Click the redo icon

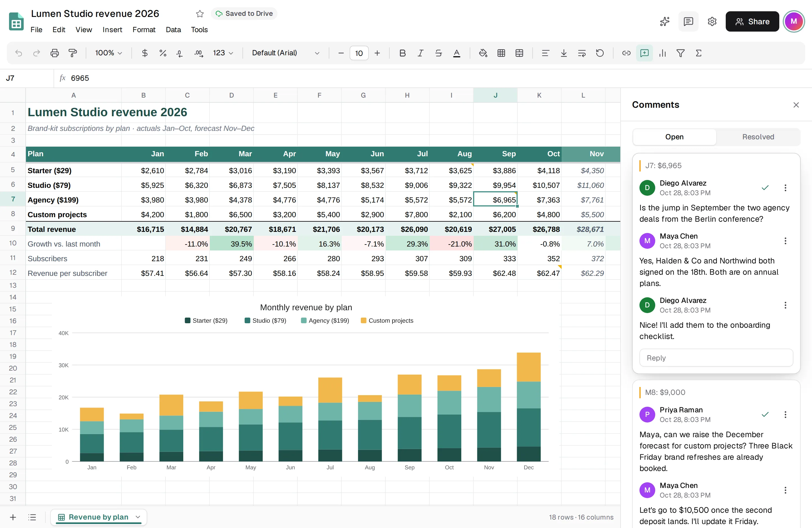pyautogui.click(x=36, y=53)
